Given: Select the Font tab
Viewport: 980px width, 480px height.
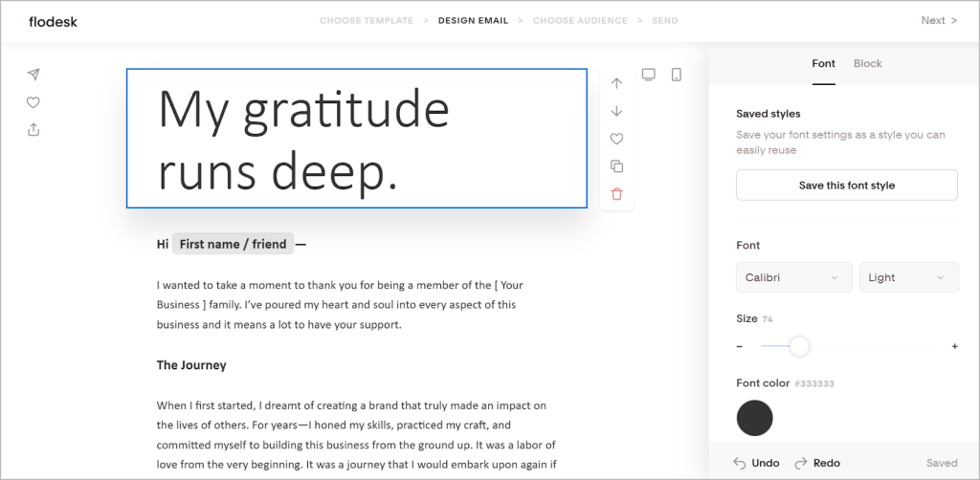Looking at the screenshot, I should coord(823,63).
